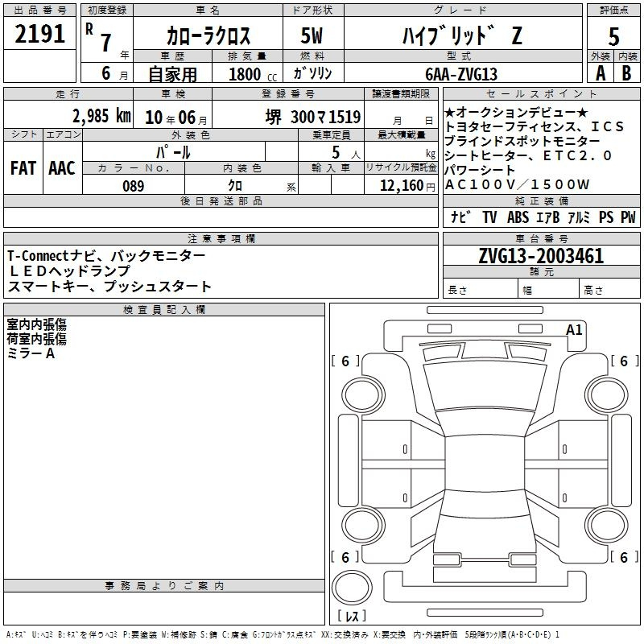Click the exterior grade A cell

click(600, 72)
